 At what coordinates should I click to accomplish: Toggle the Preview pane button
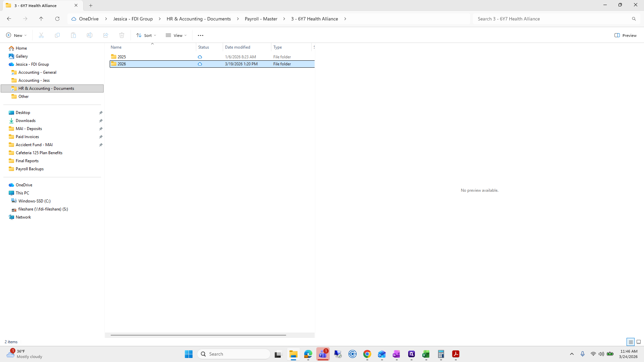(625, 35)
